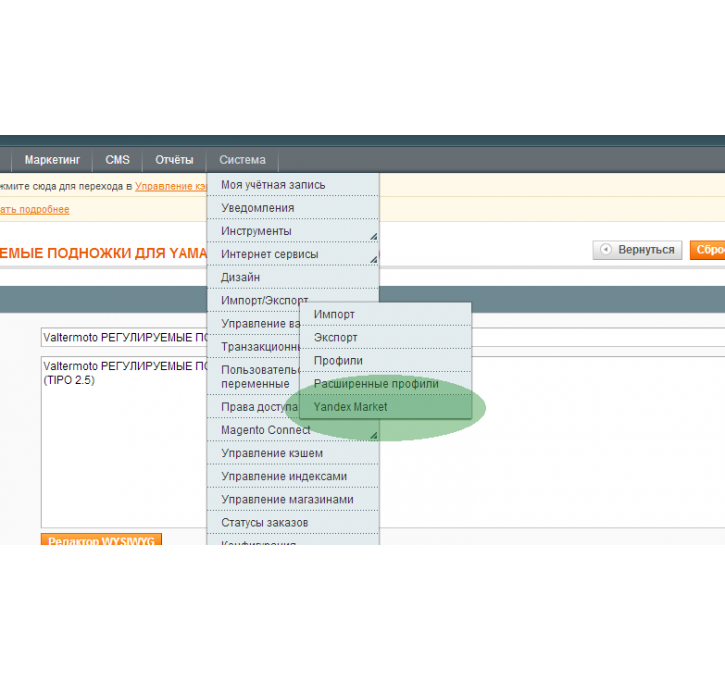This screenshot has width=725, height=680.
Task: Click the Вернуться button
Action: point(637,250)
